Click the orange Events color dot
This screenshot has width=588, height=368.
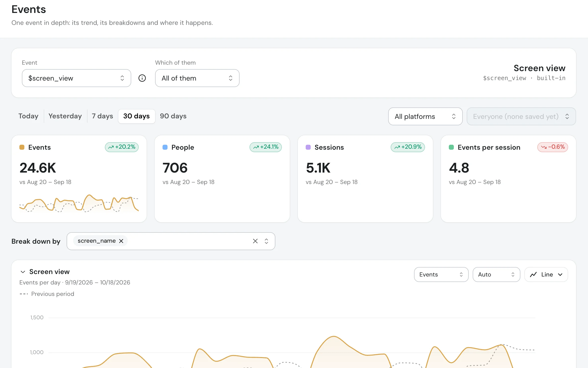[x=22, y=147]
